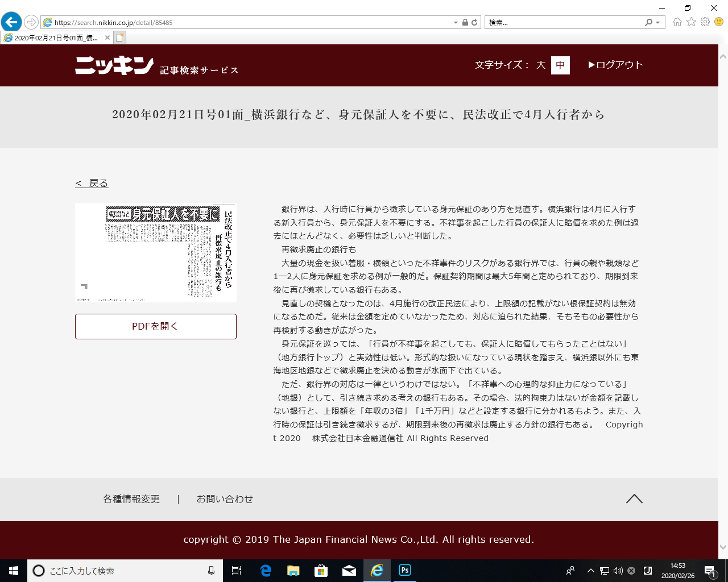
Task: Open browser Tools gear icon
Action: 705,22
